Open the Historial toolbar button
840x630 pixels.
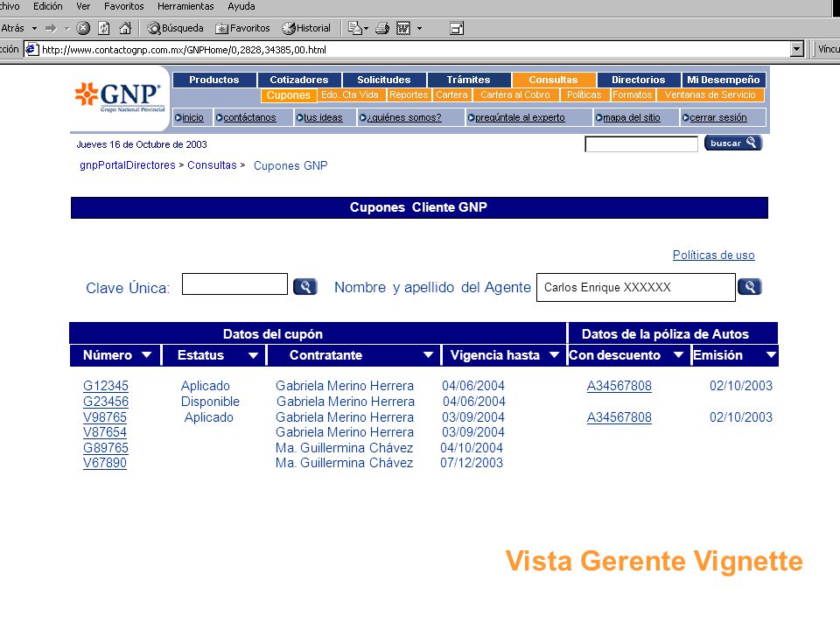pos(306,28)
